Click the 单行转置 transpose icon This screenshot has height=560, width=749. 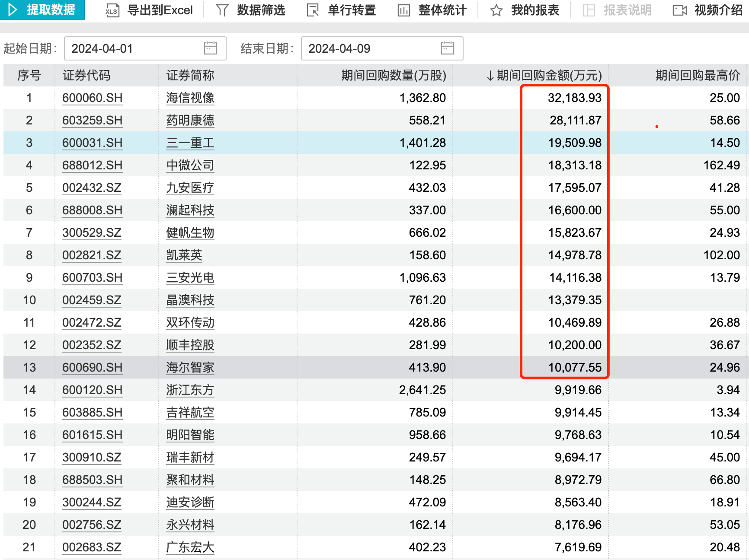[x=312, y=10]
